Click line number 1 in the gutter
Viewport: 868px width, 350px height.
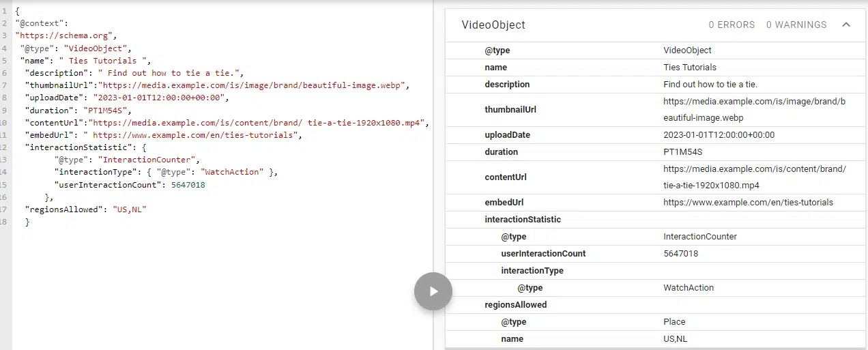click(5, 11)
